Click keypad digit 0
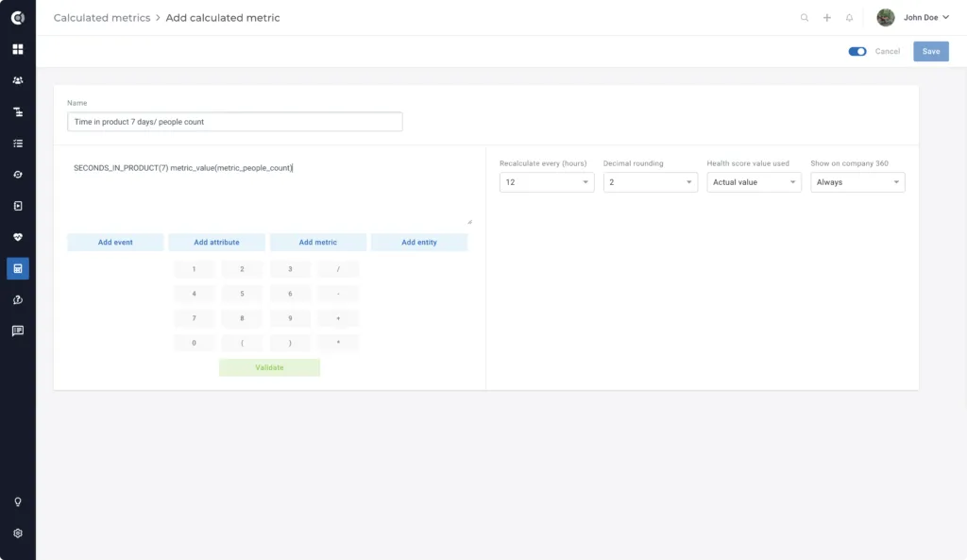Viewport: 967px width, 560px height. click(x=194, y=343)
